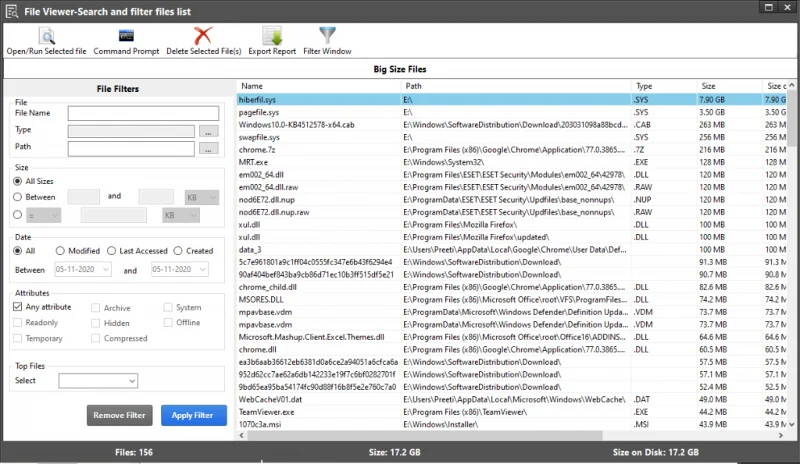The image size is (800, 464).
Task: Click the Path filter input field
Action: (x=131, y=149)
